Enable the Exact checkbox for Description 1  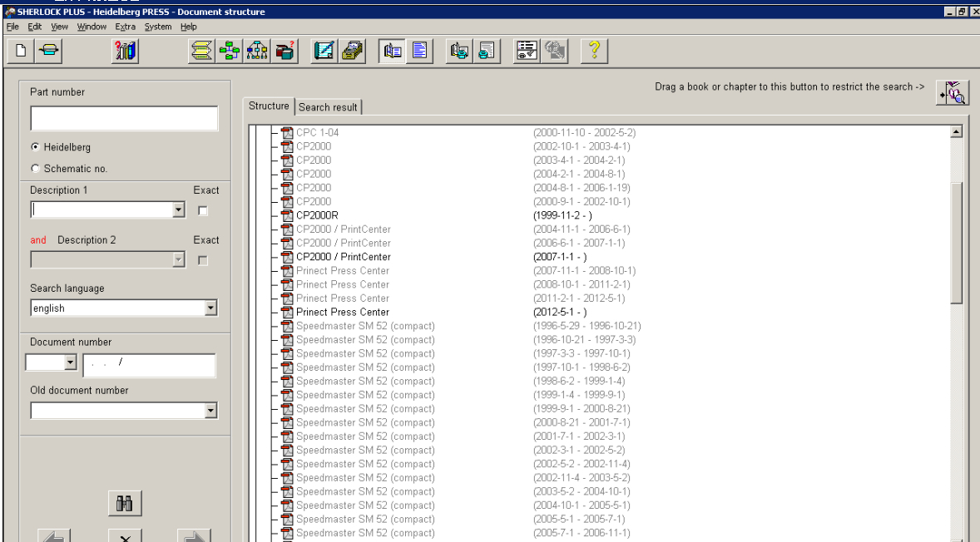202,211
